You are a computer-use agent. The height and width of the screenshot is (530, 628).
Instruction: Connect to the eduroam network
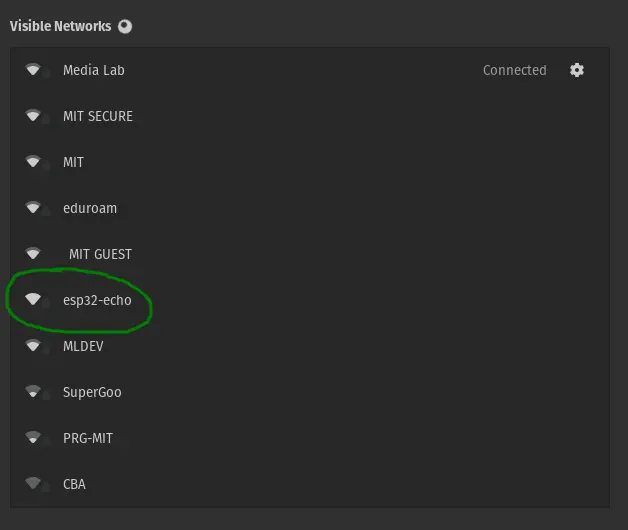coord(89,208)
